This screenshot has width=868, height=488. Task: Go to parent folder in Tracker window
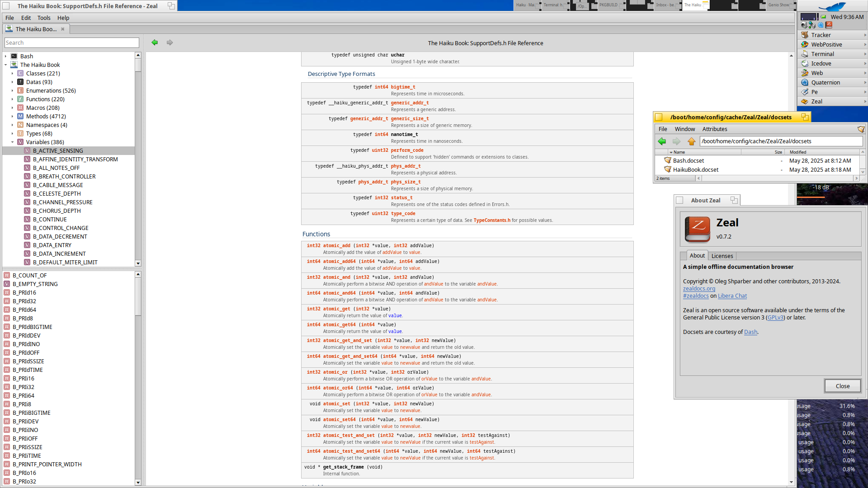pos(691,141)
